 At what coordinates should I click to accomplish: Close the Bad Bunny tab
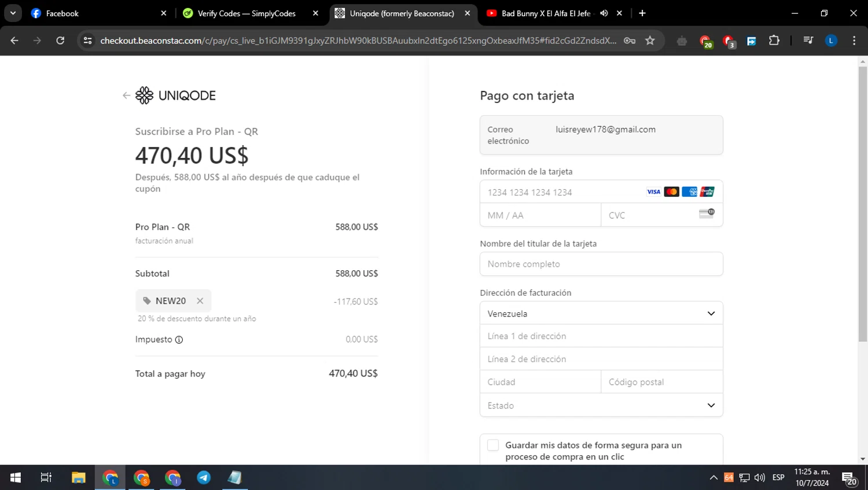coord(619,13)
